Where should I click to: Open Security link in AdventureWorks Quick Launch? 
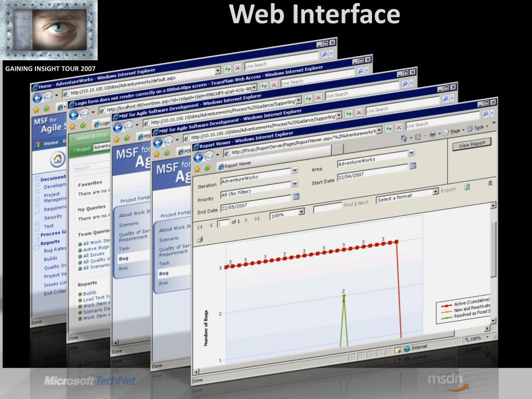click(53, 217)
